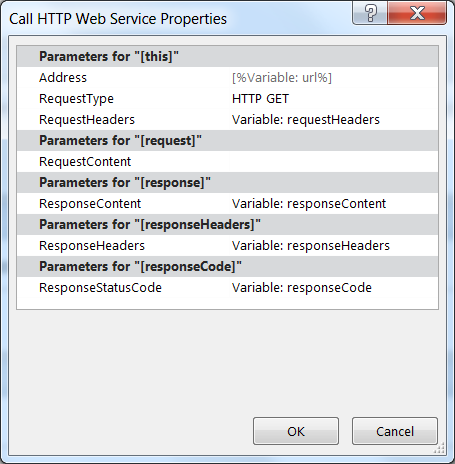Select the RequestType property label
Screen dimensions: 455x464
[76, 99]
